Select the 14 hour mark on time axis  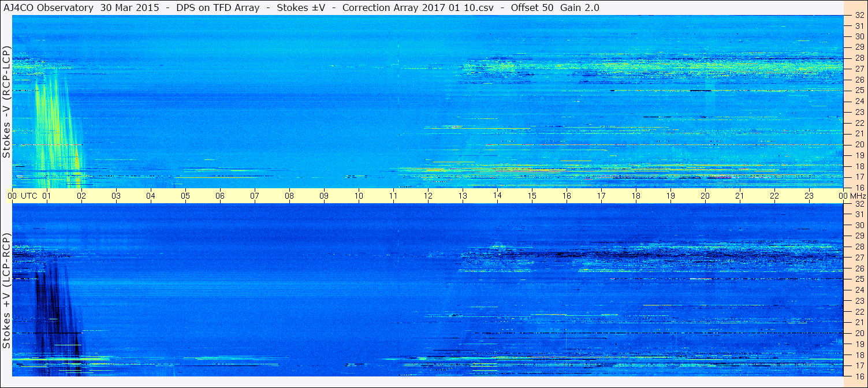click(497, 196)
